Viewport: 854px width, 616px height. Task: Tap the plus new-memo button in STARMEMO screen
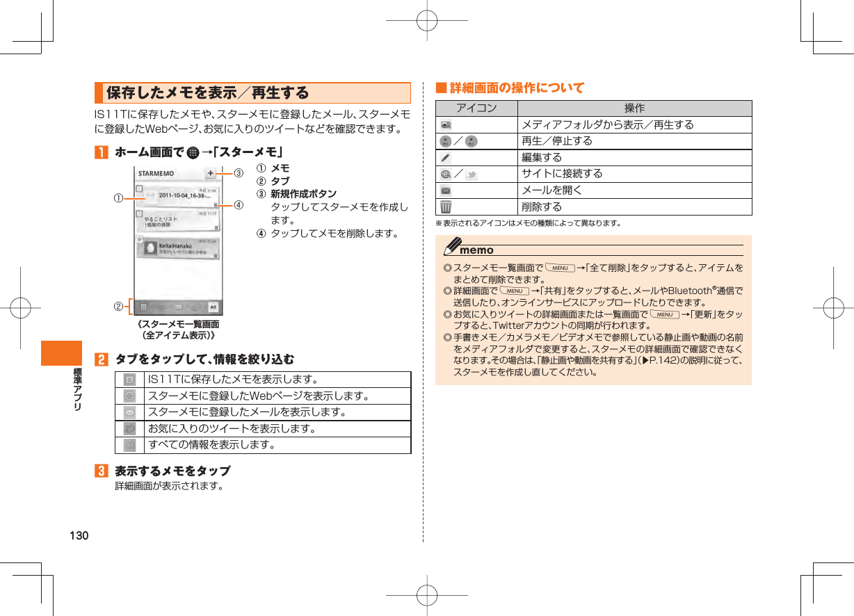(209, 173)
